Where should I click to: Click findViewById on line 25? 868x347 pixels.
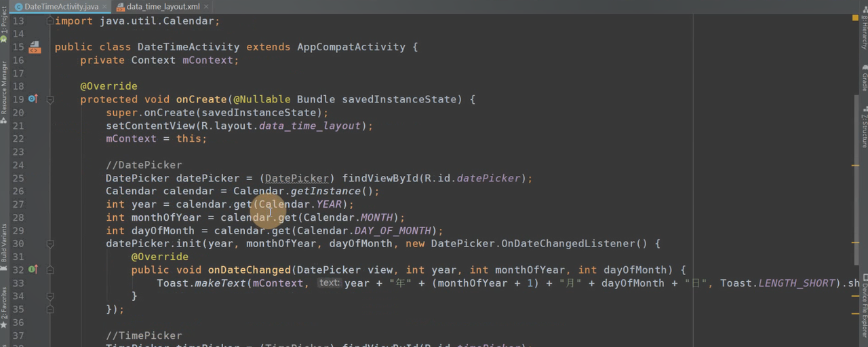tap(380, 179)
